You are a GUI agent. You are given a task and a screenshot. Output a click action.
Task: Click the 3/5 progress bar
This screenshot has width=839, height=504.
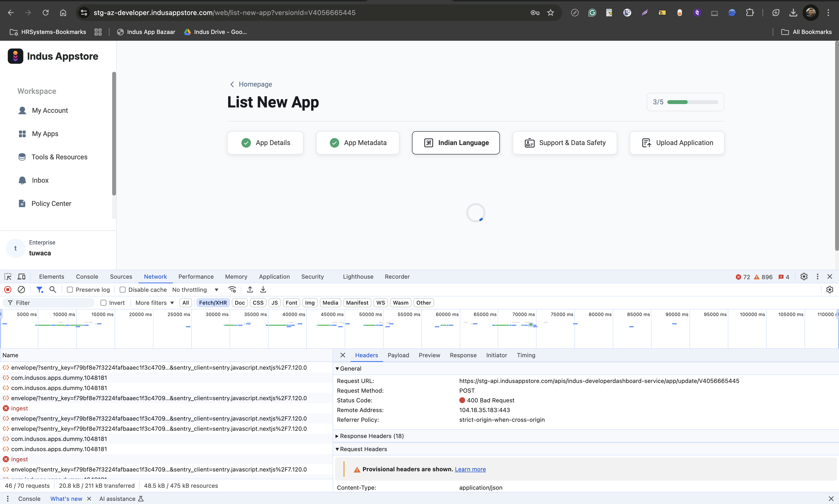(692, 102)
